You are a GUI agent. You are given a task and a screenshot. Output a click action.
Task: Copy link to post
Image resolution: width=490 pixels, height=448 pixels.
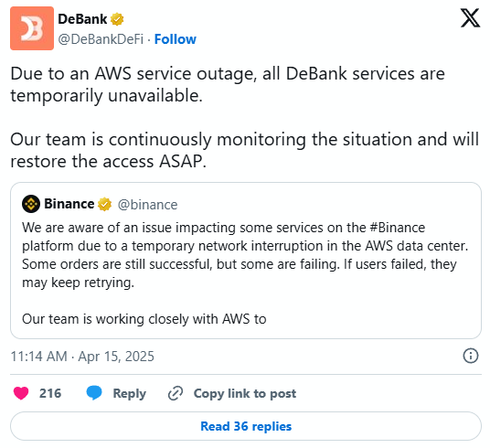pos(245,393)
